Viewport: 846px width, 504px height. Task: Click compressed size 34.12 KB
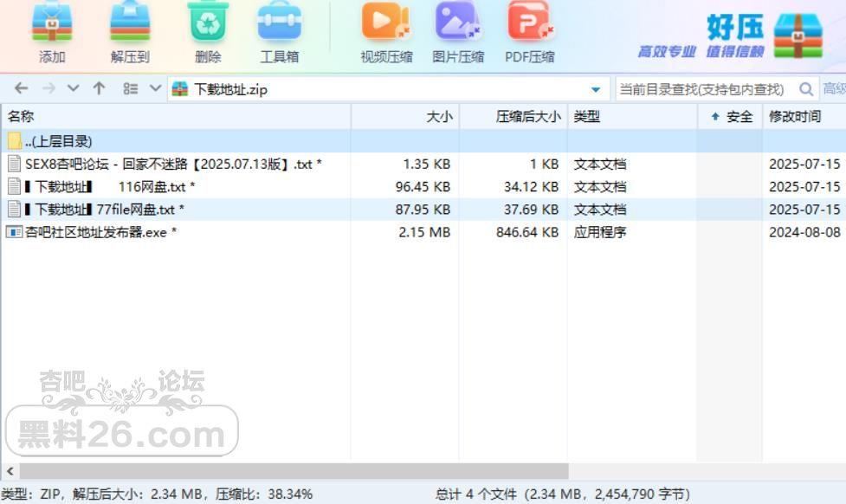click(531, 187)
